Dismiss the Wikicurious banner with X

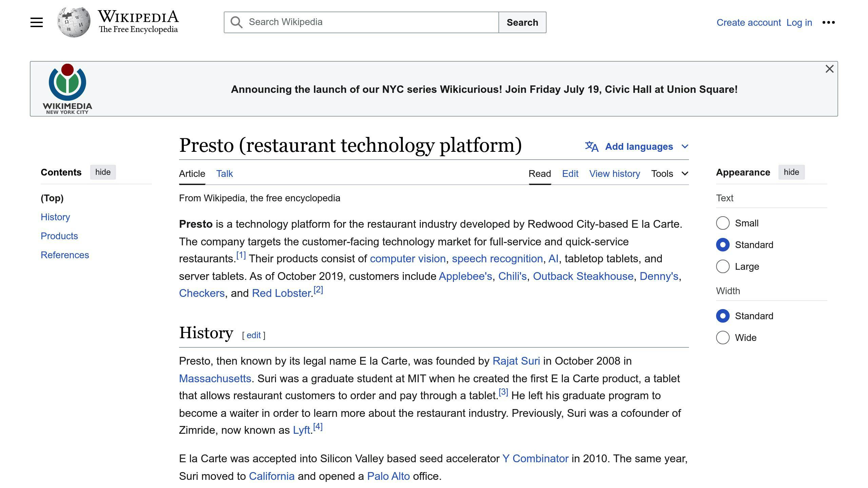pos(829,69)
